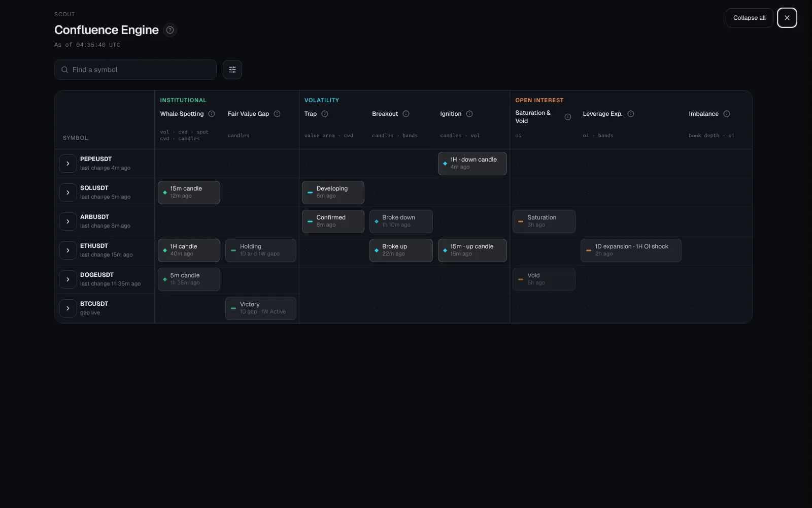This screenshot has width=812, height=508.
Task: Click the As of 04:35:40 UTC timestamp
Action: (87, 45)
